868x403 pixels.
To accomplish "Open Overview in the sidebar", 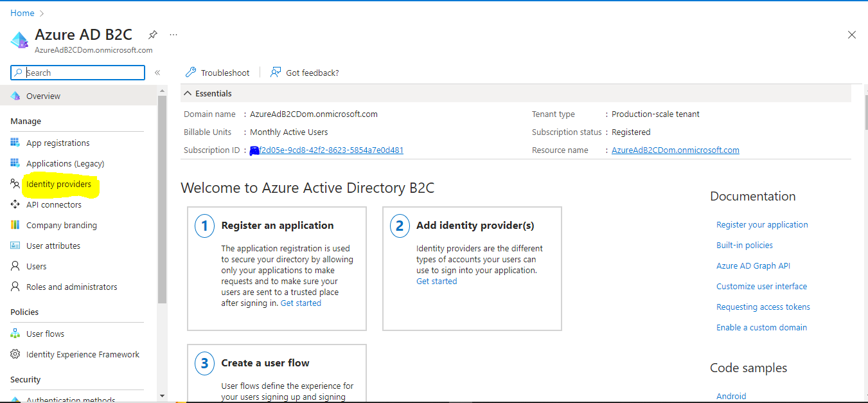I will tap(78, 96).
